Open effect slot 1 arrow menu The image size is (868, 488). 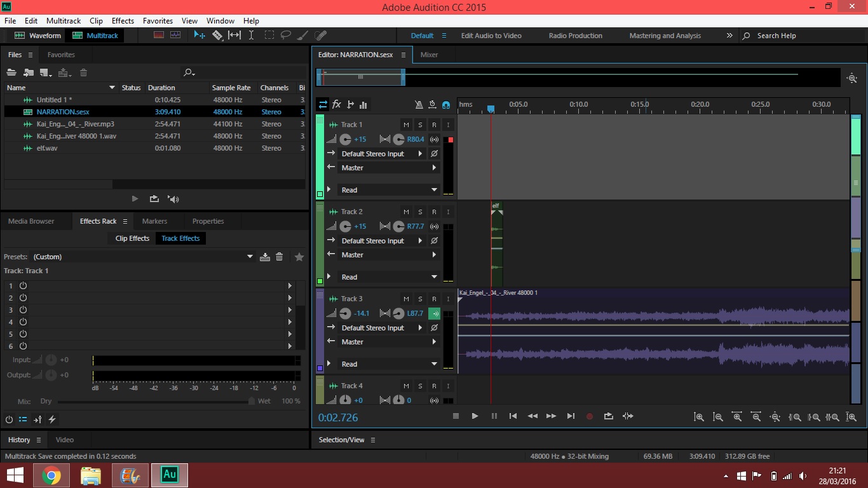tap(290, 286)
